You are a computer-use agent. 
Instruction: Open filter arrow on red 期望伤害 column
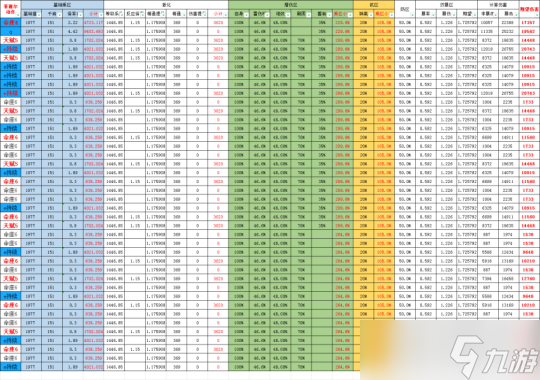coord(537,15)
